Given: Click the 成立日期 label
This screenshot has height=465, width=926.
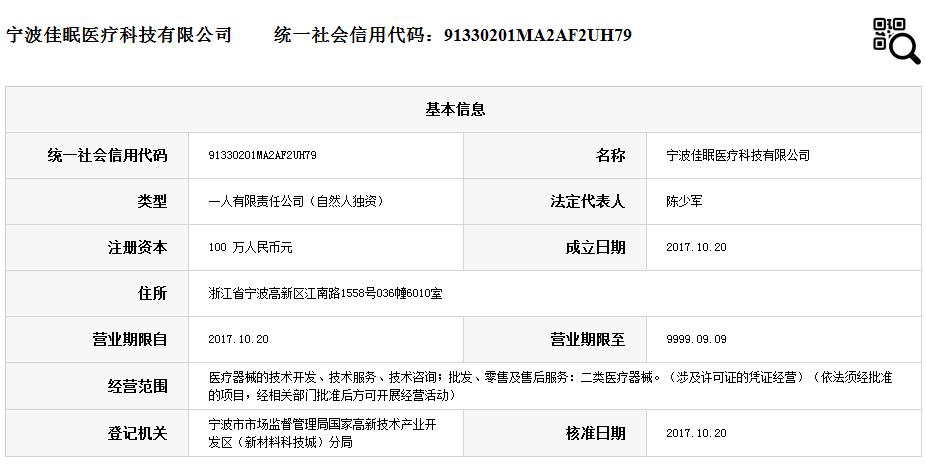Looking at the screenshot, I should tap(595, 248).
